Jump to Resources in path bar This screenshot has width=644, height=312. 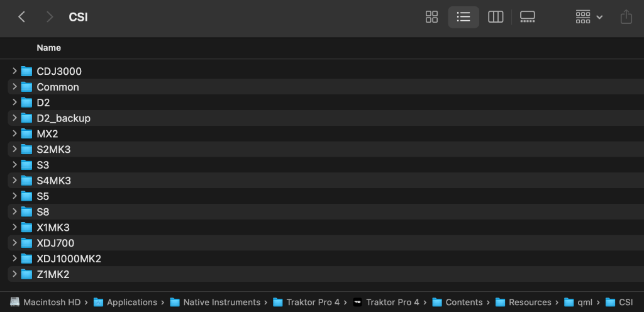[523, 302]
